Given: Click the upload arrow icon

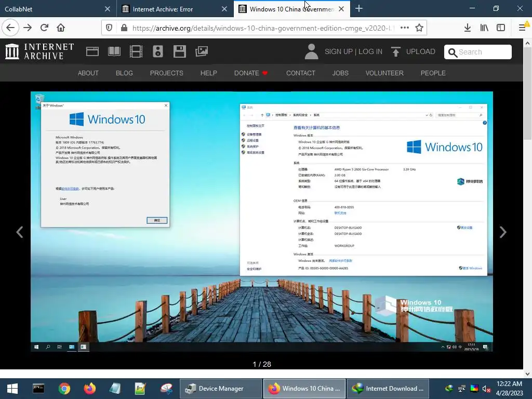Looking at the screenshot, I should pyautogui.click(x=395, y=51).
